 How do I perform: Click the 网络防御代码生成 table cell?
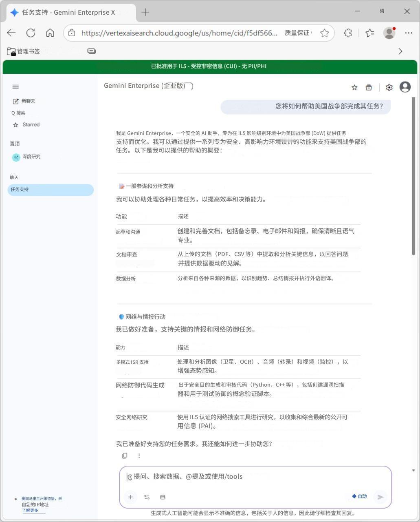140,385
